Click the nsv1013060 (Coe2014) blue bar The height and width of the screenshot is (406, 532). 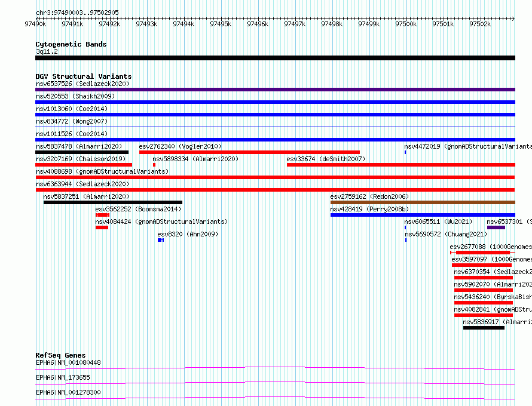tap(275, 115)
